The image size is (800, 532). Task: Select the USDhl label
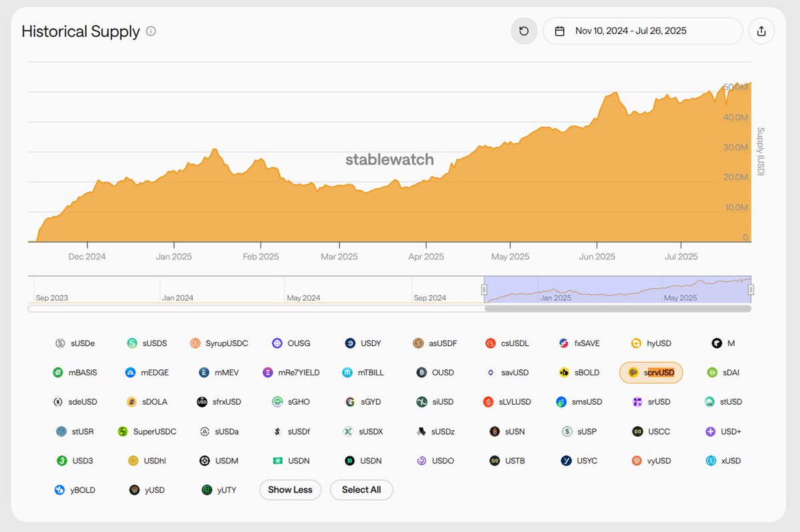pyautogui.click(x=155, y=461)
